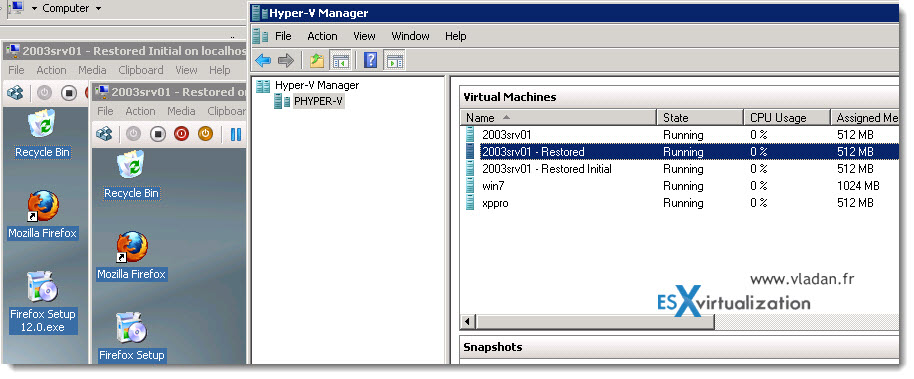This screenshot has width=914, height=379.
Task: Open Media menu in Restored Initial window
Action: [x=92, y=70]
